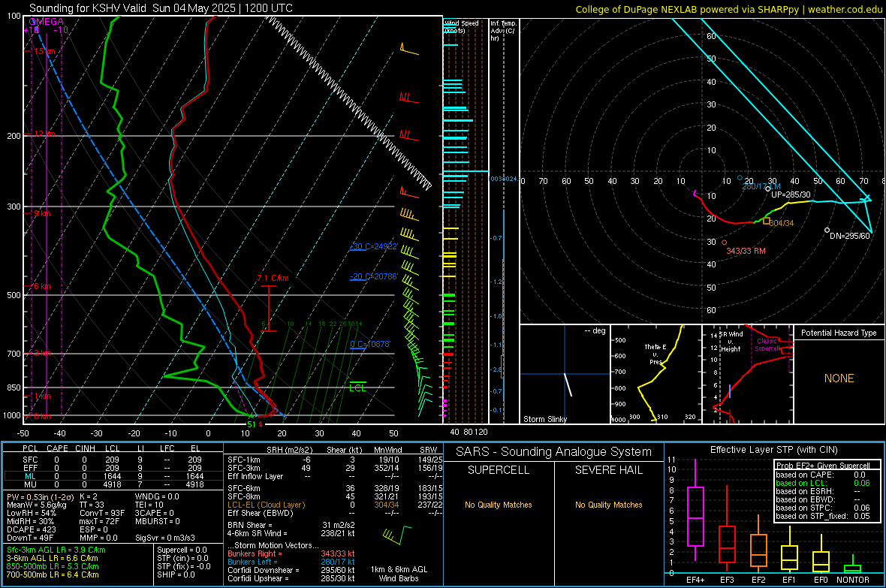Click the 1km & 6km AGL Wind Barbs caption

tap(399, 574)
